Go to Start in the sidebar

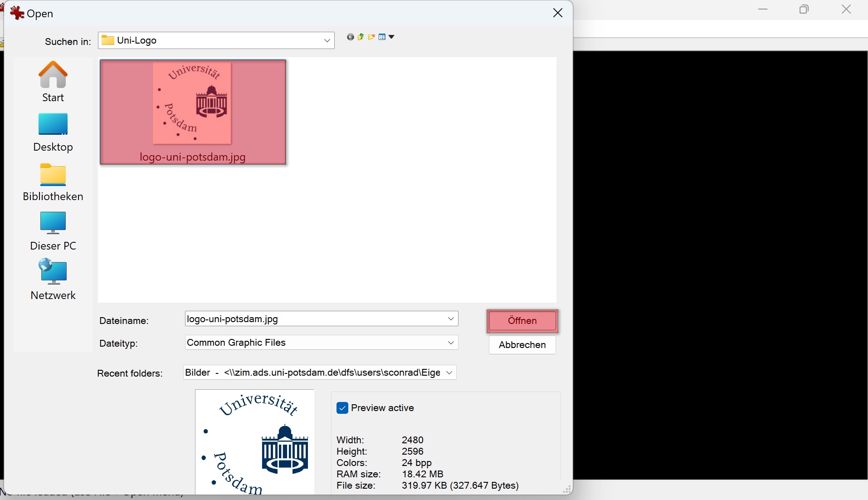[x=53, y=82]
